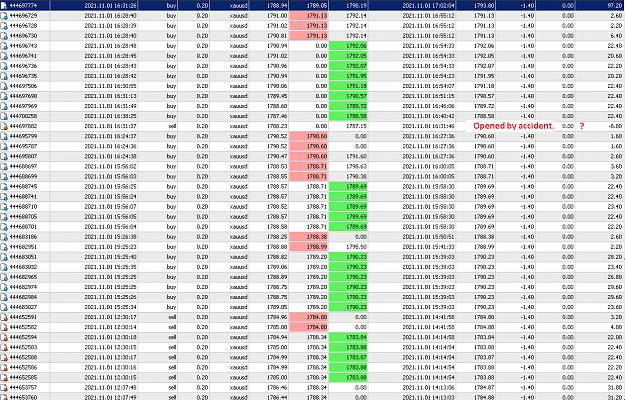625x400 pixels.
Task: Click the red stop-loss cell showing 1788.99
Action: tap(309, 247)
